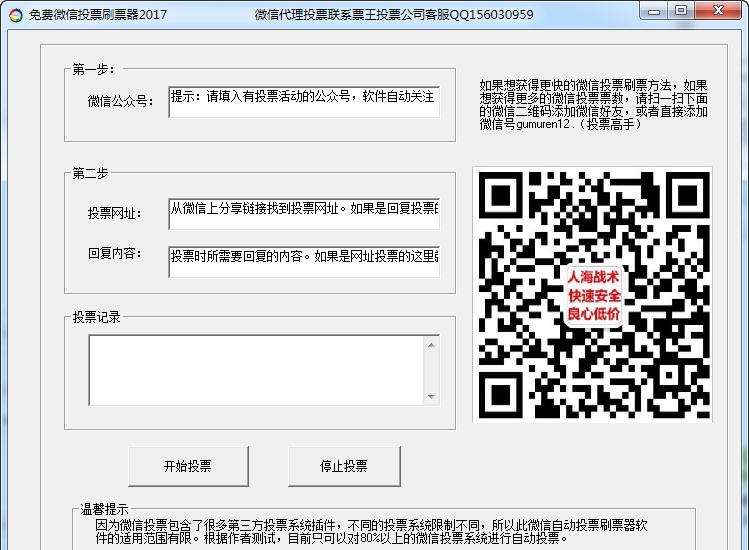Image resolution: width=749 pixels, height=550 pixels.
Task: Close the voting tool window
Action: point(718,11)
